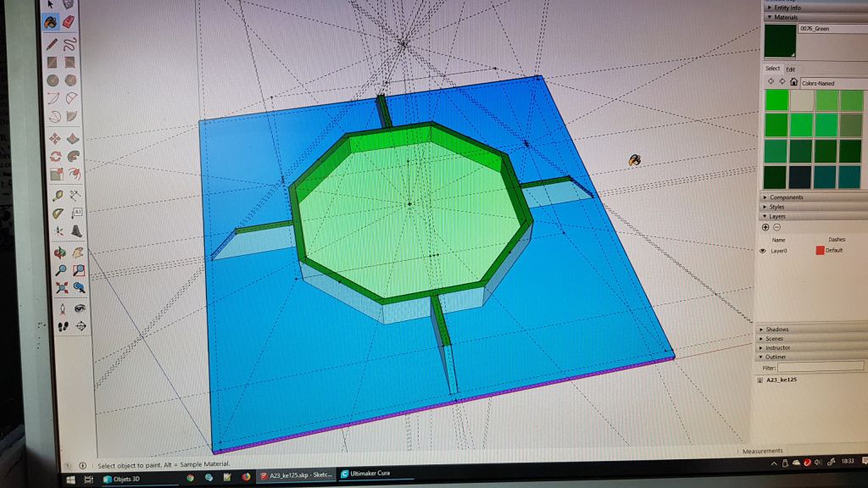Click the home icon in Materials panel
The image size is (868, 488).
pos(794,83)
